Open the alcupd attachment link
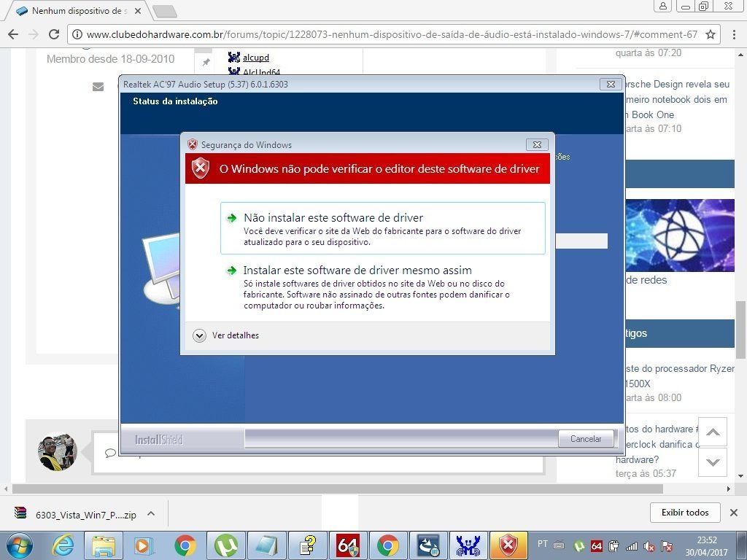The height and width of the screenshot is (560, 747). [256, 58]
